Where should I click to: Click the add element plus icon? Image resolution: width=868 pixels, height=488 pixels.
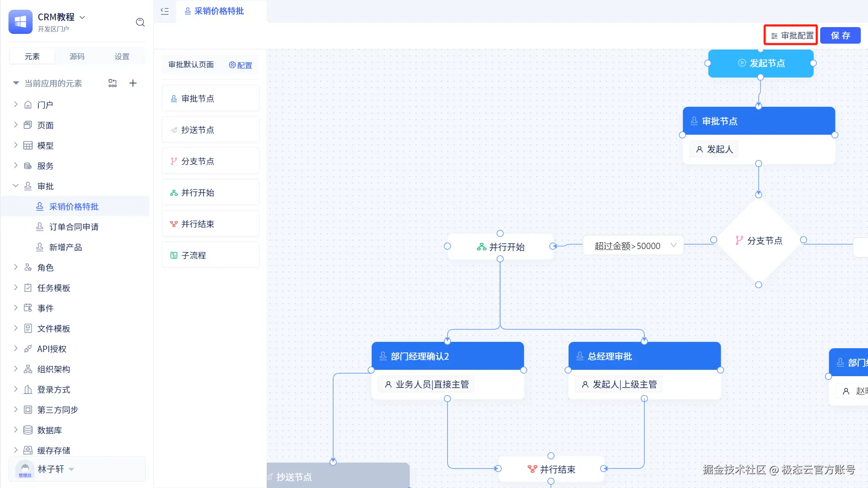[x=133, y=83]
